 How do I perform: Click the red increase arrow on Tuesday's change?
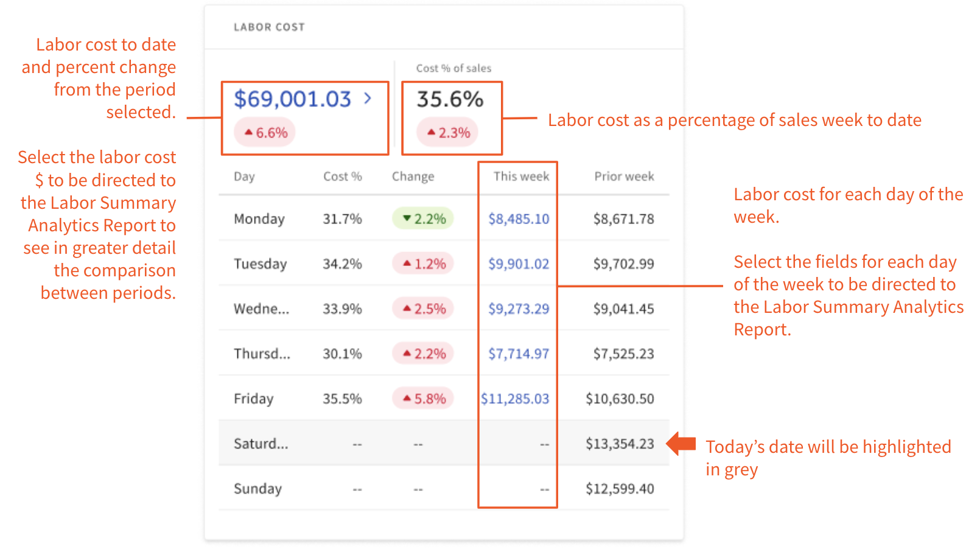point(407,263)
